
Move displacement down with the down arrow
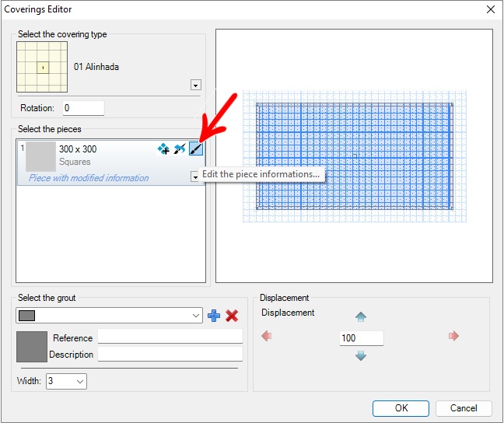(361, 355)
